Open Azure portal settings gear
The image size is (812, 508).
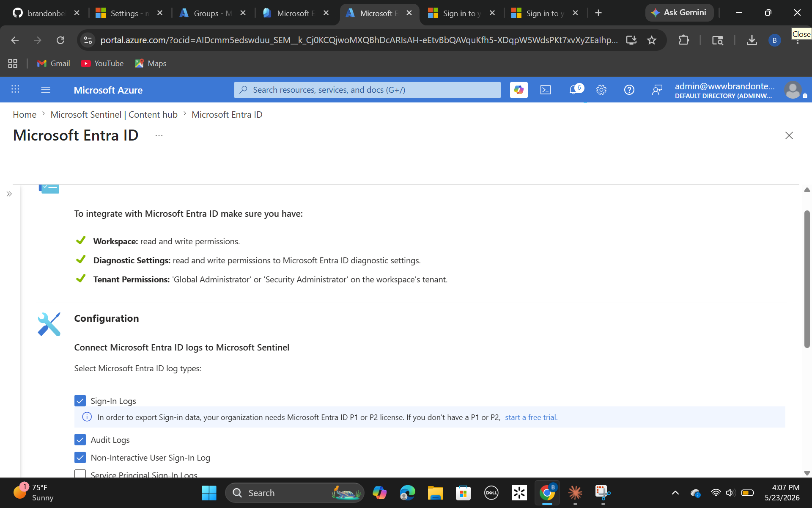point(601,90)
